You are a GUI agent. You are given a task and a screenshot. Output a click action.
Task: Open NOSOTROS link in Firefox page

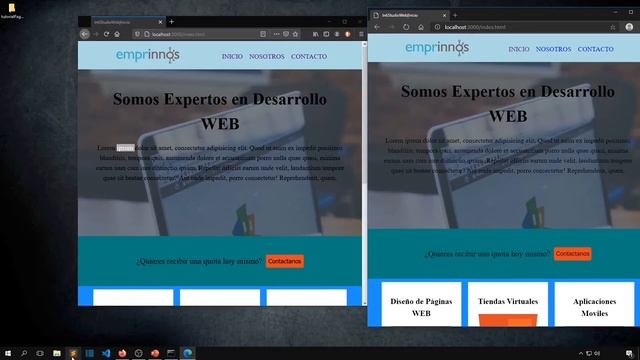(x=267, y=56)
